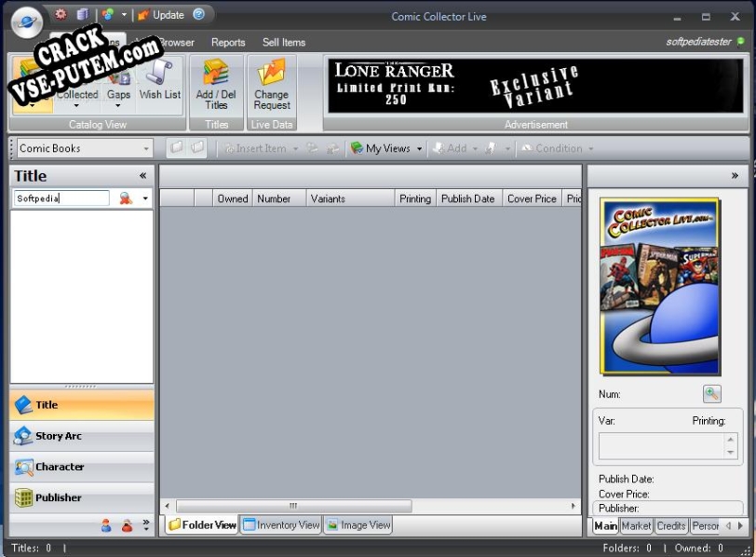The image size is (756, 557).
Task: Switch to the Market details tab
Action: 636,525
